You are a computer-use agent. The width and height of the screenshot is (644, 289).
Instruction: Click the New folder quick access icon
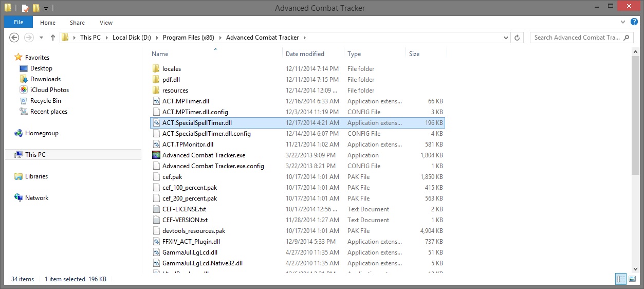pos(36,8)
